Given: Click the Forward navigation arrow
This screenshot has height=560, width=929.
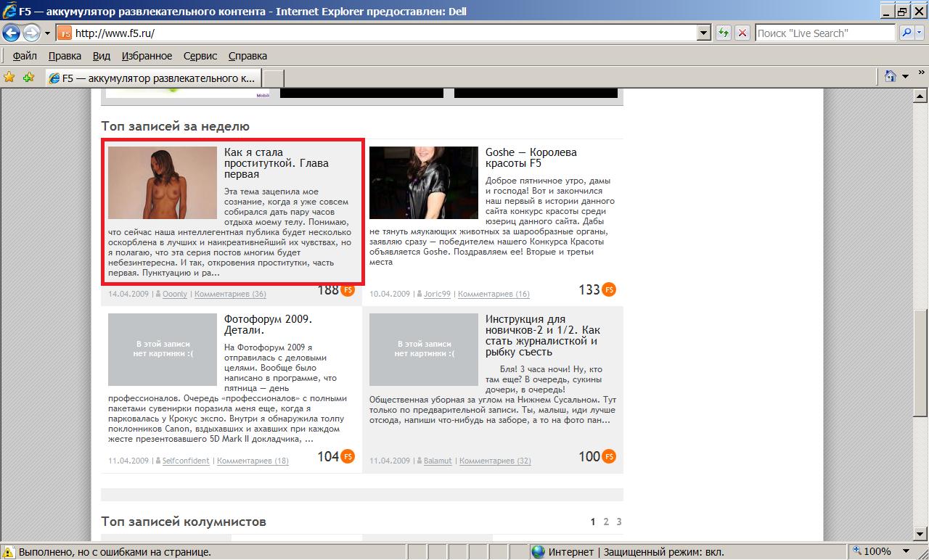Looking at the screenshot, I should pyautogui.click(x=31, y=33).
